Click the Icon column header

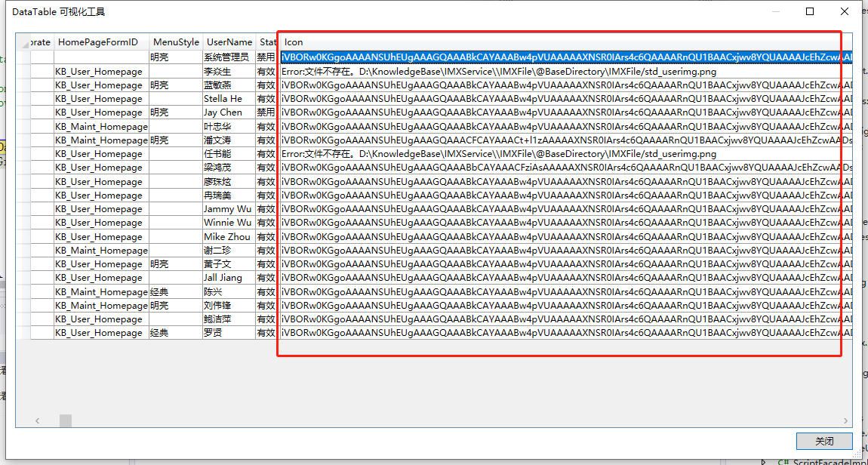(294, 42)
